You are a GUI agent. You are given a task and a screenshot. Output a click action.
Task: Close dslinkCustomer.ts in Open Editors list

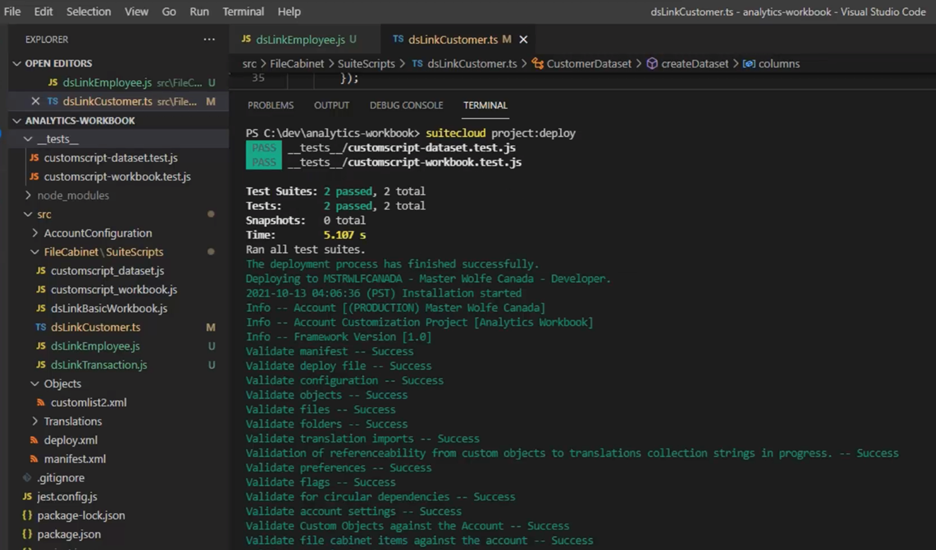click(x=35, y=102)
